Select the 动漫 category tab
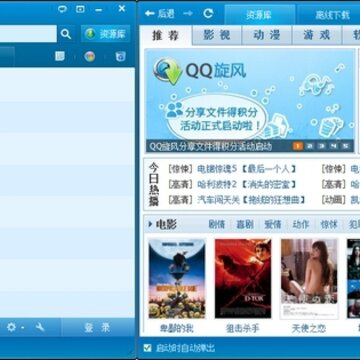 (x=267, y=35)
